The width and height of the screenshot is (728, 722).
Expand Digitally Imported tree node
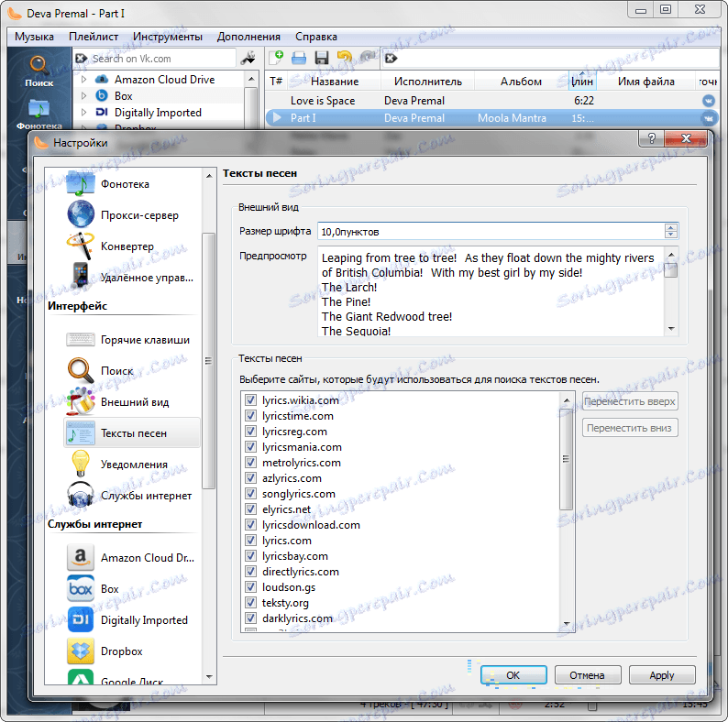point(83,113)
